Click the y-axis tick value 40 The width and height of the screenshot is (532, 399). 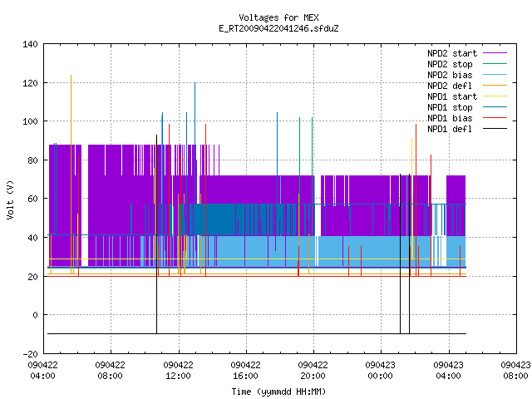tap(32, 238)
